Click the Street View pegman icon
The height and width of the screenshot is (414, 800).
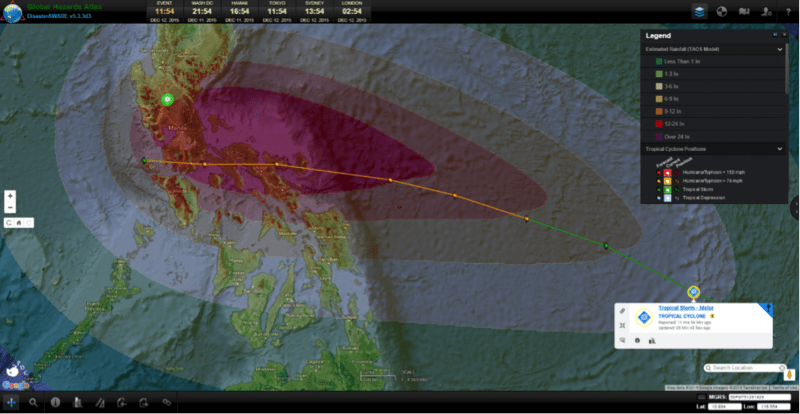pos(791,372)
